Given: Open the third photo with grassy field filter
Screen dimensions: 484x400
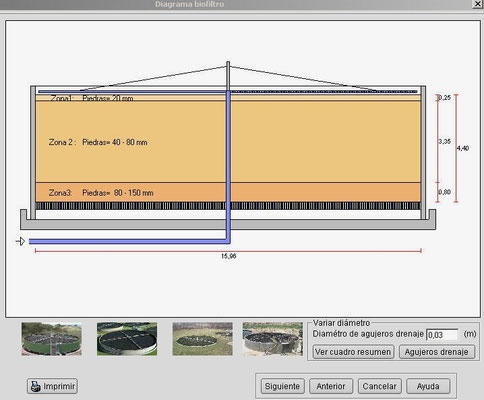Looking at the screenshot, I should click(x=202, y=339).
